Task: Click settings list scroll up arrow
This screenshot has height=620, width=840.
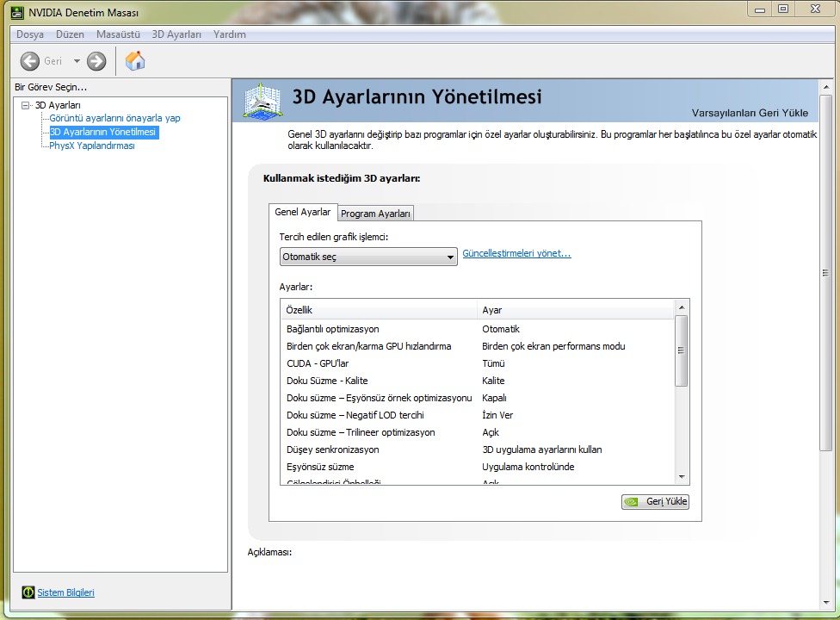Action: [x=682, y=307]
